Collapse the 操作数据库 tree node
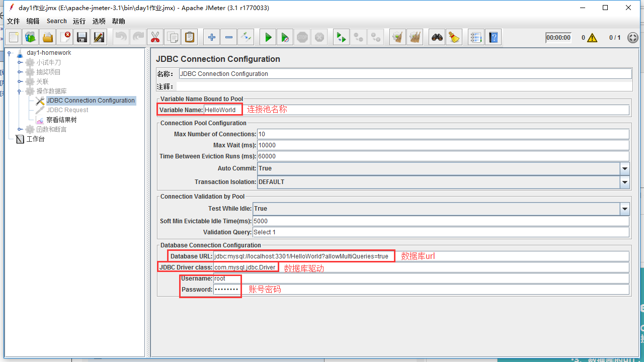The image size is (644, 362). [x=20, y=91]
